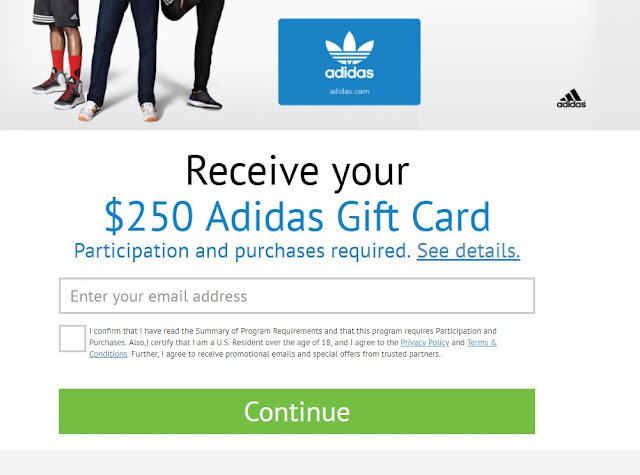640x475 pixels.
Task: Click the person wearing red socks
Action: point(59,53)
